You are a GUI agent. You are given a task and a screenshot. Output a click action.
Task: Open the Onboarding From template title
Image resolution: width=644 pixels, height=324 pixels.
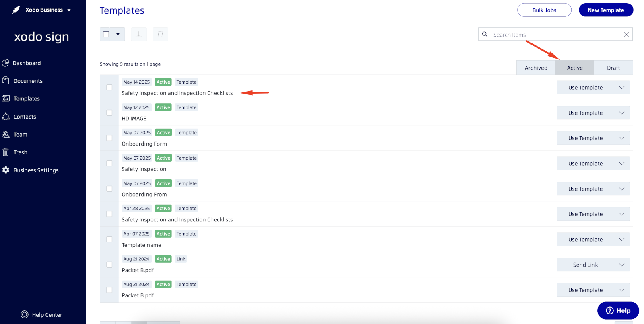tap(144, 195)
